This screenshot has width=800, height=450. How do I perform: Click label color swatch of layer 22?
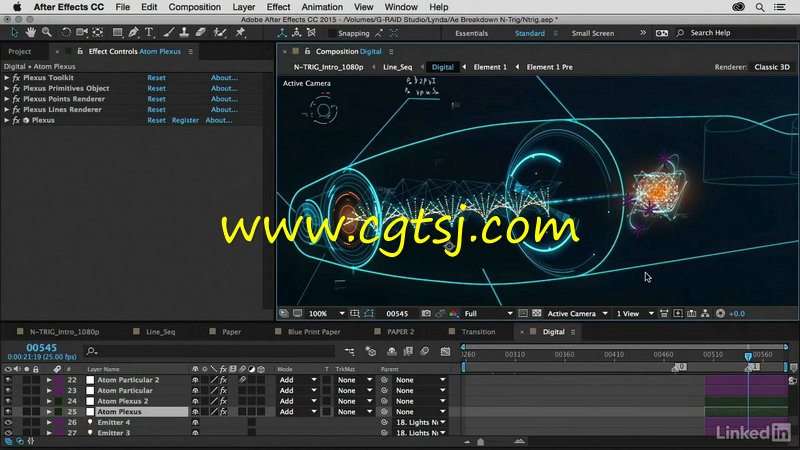[59, 380]
